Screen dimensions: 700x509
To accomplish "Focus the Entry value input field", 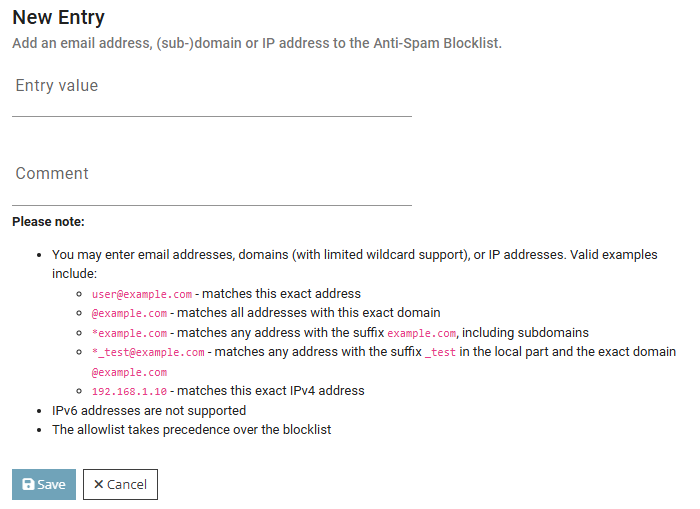I will point(212,98).
